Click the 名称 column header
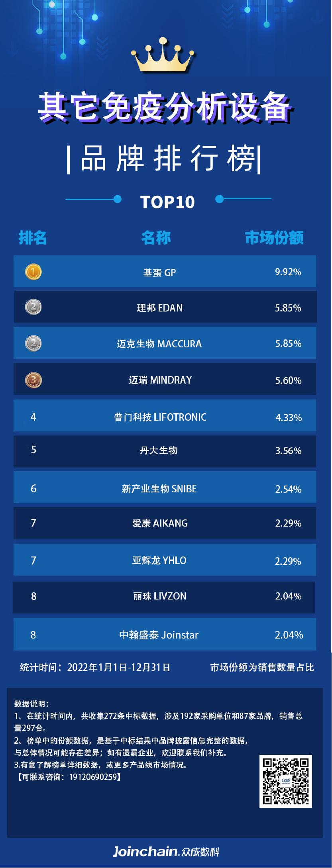 (x=156, y=238)
